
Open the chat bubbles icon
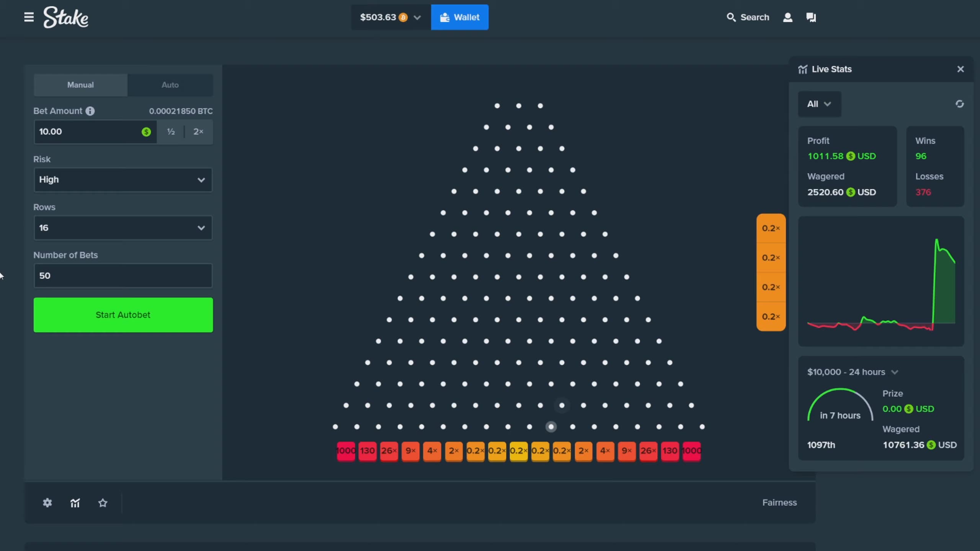811,17
